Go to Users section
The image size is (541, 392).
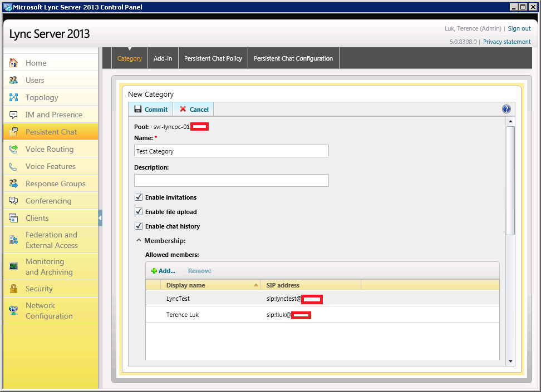click(x=51, y=80)
